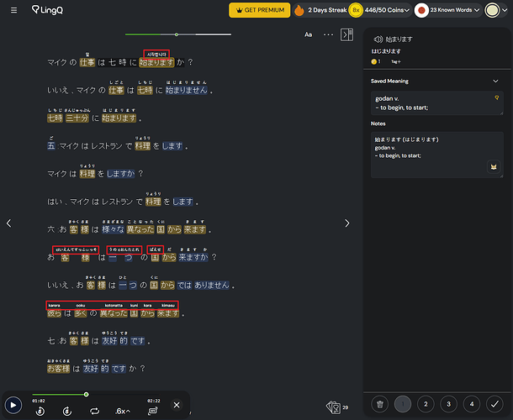This screenshot has height=420, width=513.
Task: Close the audio player
Action: coord(177,405)
